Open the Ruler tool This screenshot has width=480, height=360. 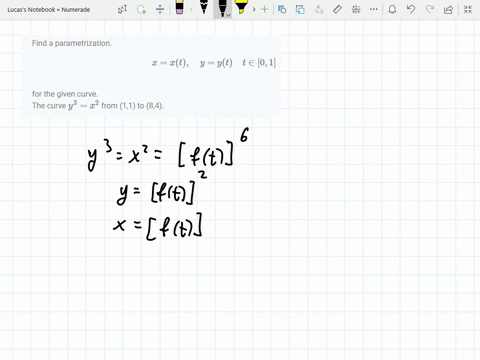pos(337,9)
